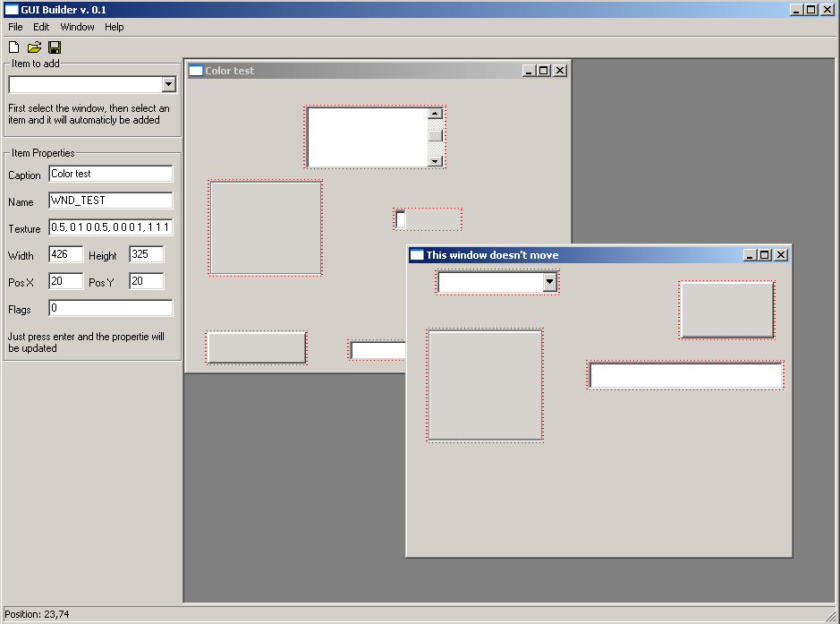Click the Save floppy disk icon
Screen dimensions: 840x624
54,47
